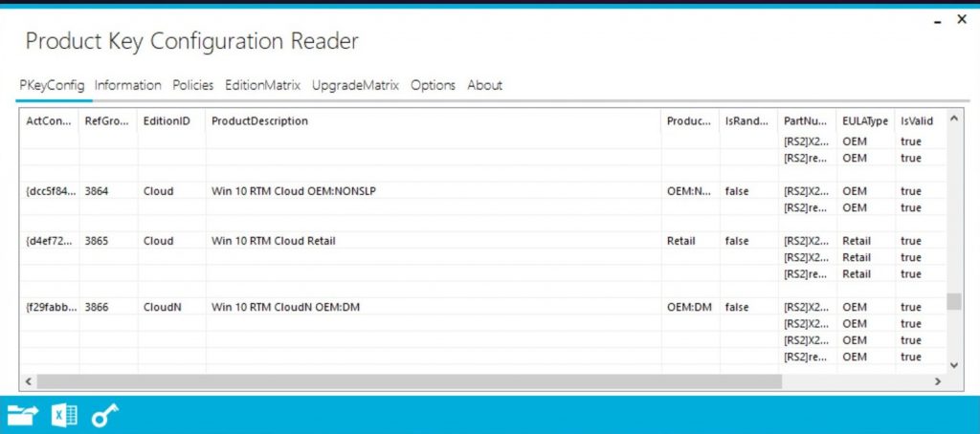Viewport: 980px width, 434px height.
Task: Select IsRandom false in row 3866
Action: coord(748,307)
